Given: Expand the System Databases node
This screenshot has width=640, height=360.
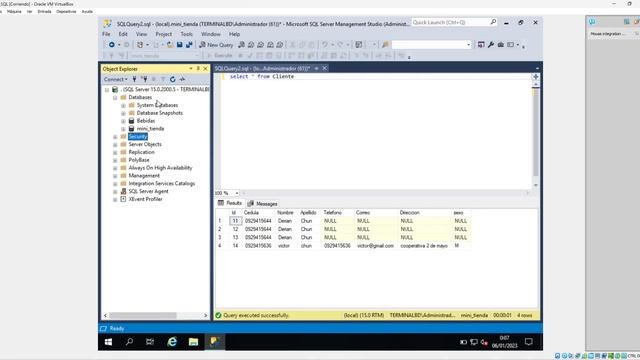Looking at the screenshot, I should [123, 105].
